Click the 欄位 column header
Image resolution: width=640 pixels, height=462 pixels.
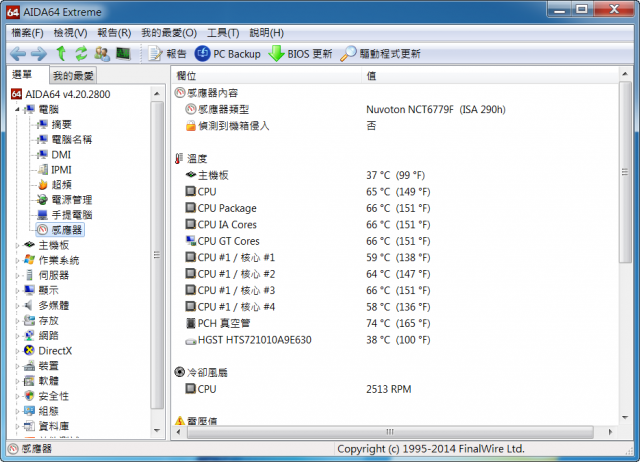tap(266, 76)
